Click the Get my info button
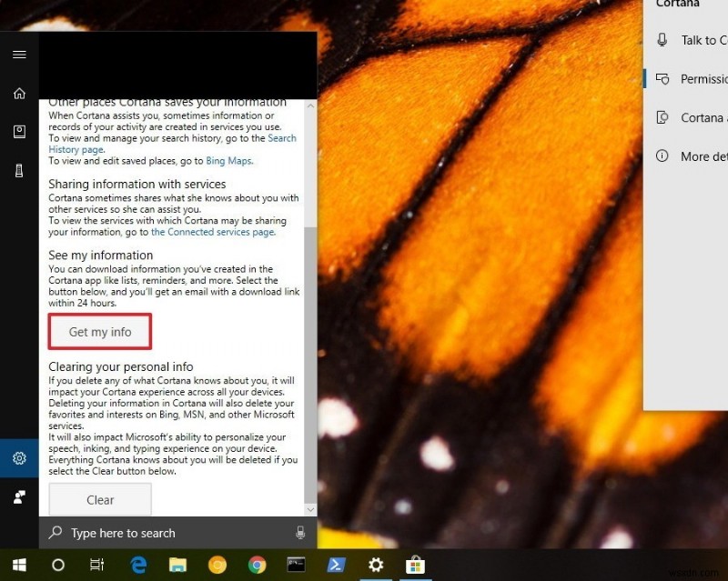Screen dimensions: 728x581 pyautogui.click(x=100, y=332)
